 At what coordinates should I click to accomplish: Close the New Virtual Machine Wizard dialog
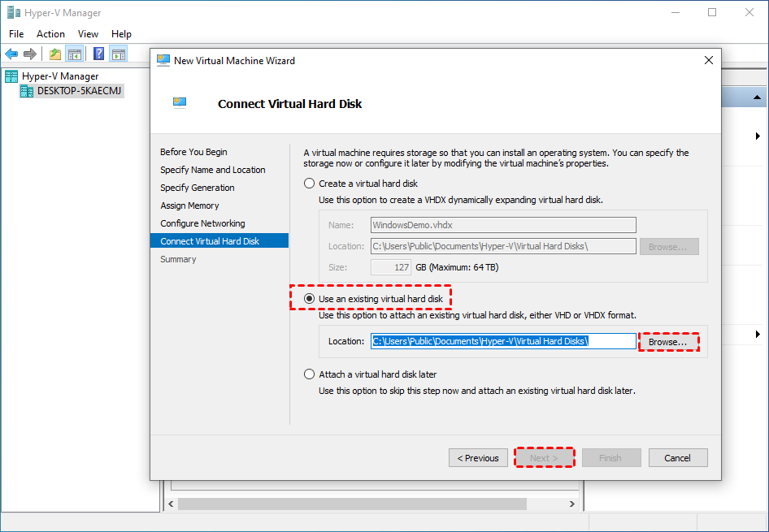click(x=709, y=61)
